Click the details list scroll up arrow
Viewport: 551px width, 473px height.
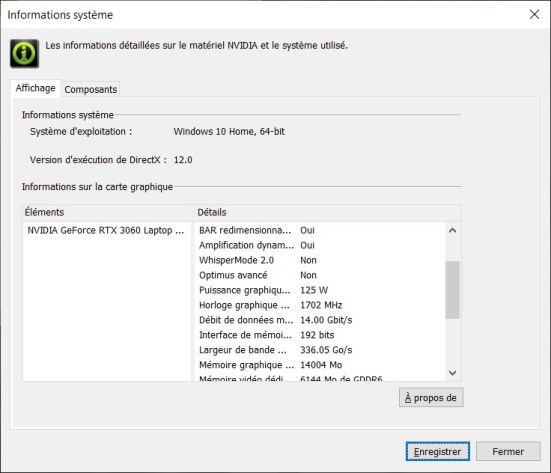(453, 231)
